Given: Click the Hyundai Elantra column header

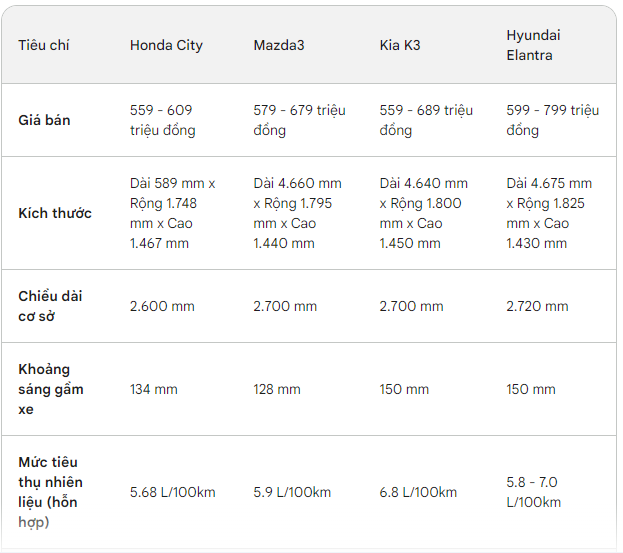Looking at the screenshot, I should coord(533,46).
